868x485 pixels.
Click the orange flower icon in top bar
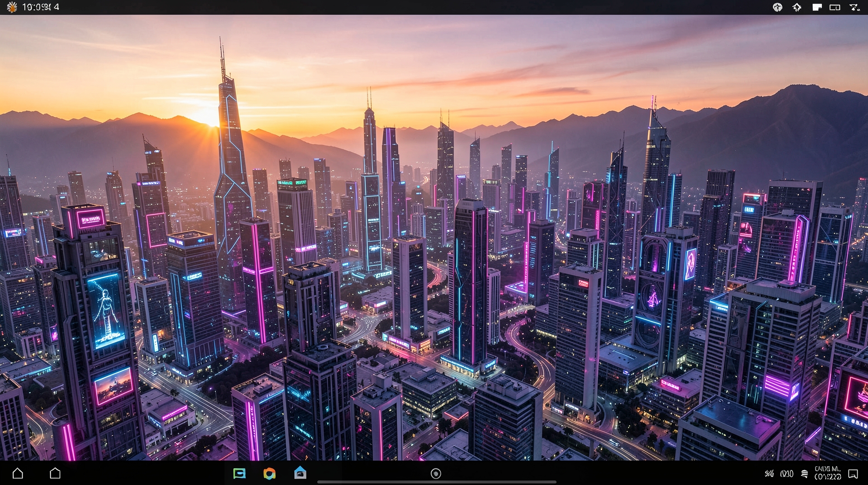12,7
